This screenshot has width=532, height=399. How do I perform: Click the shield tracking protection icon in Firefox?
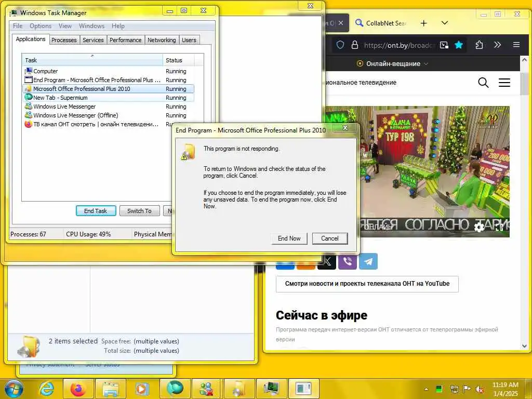(340, 45)
